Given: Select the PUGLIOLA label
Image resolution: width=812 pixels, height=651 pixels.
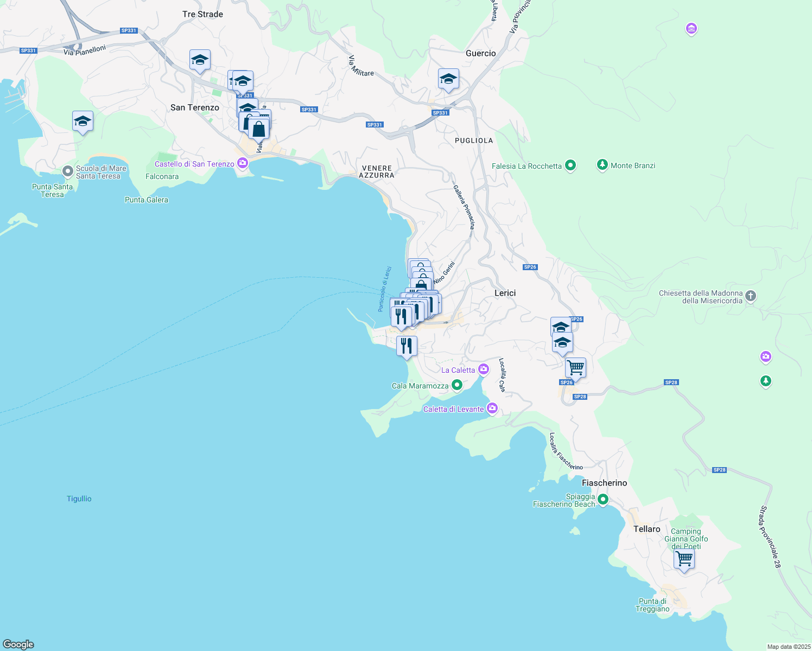Looking at the screenshot, I should (x=474, y=141).
